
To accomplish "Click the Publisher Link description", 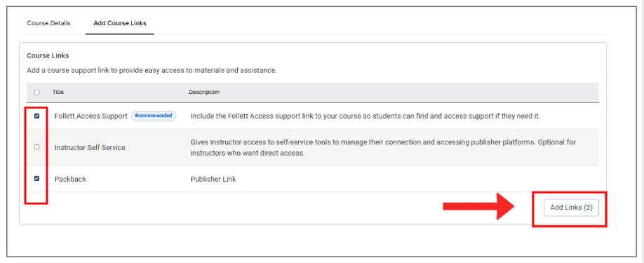I will [x=213, y=180].
